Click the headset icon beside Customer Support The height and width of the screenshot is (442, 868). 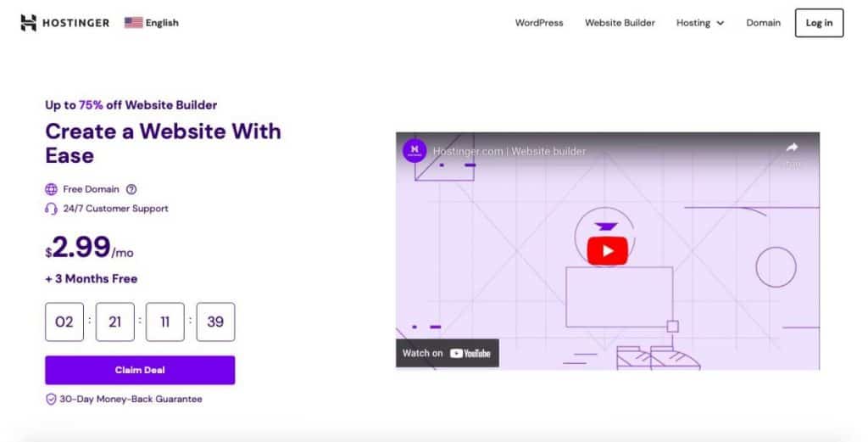tap(51, 209)
